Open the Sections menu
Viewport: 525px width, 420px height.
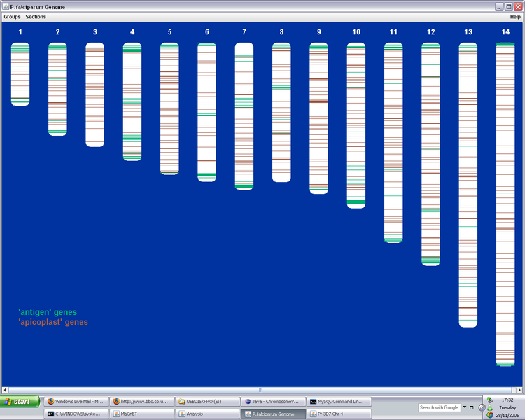(x=36, y=16)
